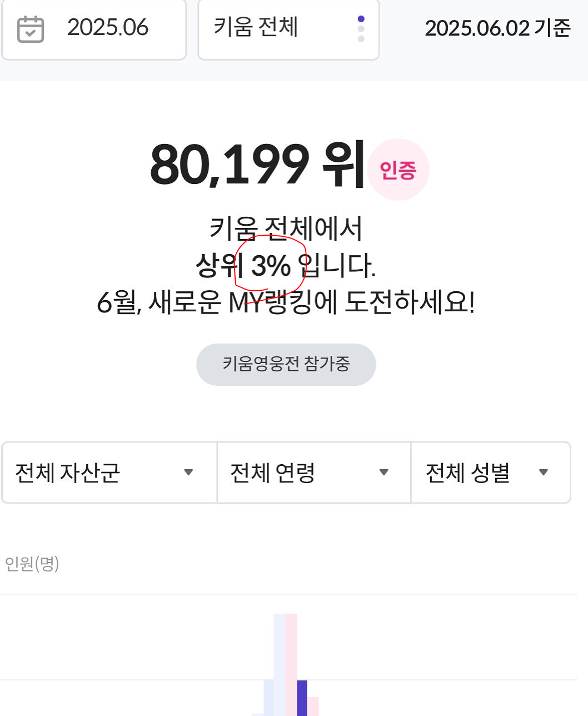This screenshot has width=588, height=716.
Task: Click the 인원(명) axis label
Action: coord(32,564)
